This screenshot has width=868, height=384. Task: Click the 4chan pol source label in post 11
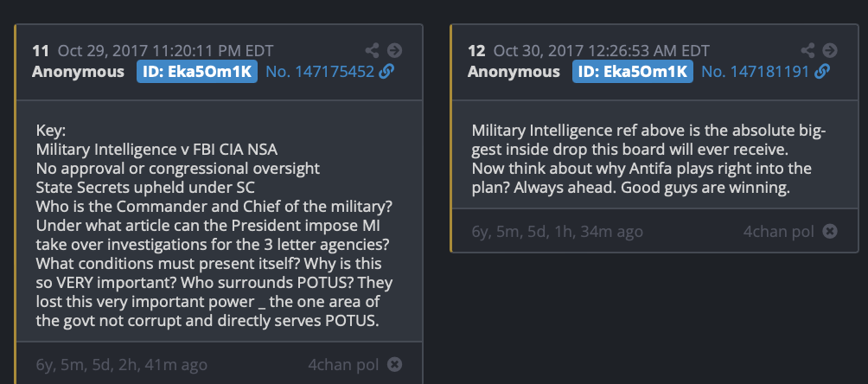[x=342, y=364]
